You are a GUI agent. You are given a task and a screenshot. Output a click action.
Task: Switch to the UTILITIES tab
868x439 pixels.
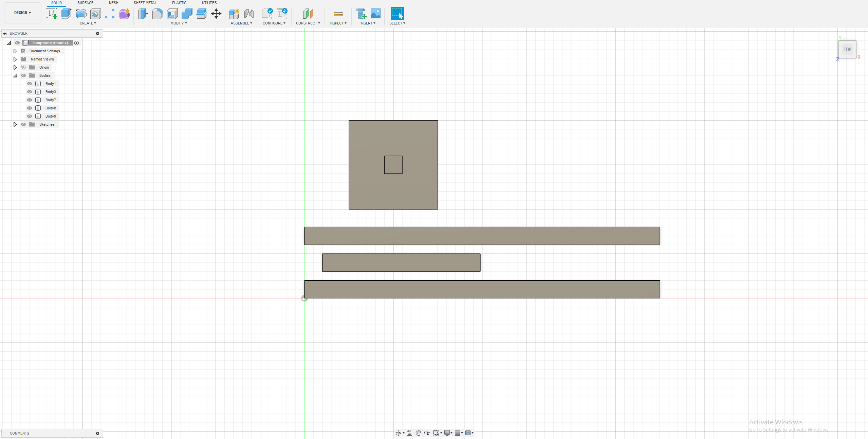coord(209,3)
